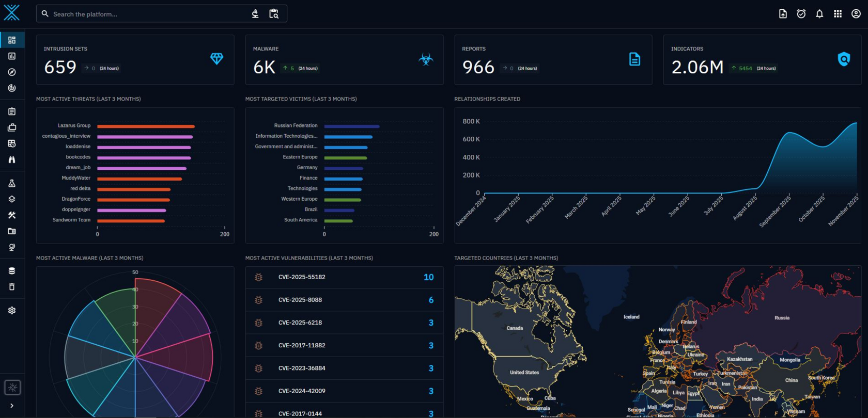Open Settings via the gear sidebar icon

pos(12,311)
